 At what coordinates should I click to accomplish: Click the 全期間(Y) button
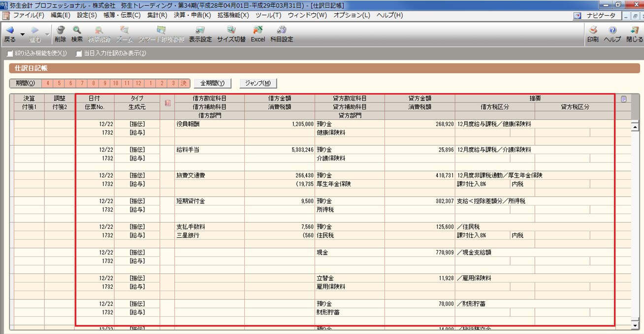212,83
